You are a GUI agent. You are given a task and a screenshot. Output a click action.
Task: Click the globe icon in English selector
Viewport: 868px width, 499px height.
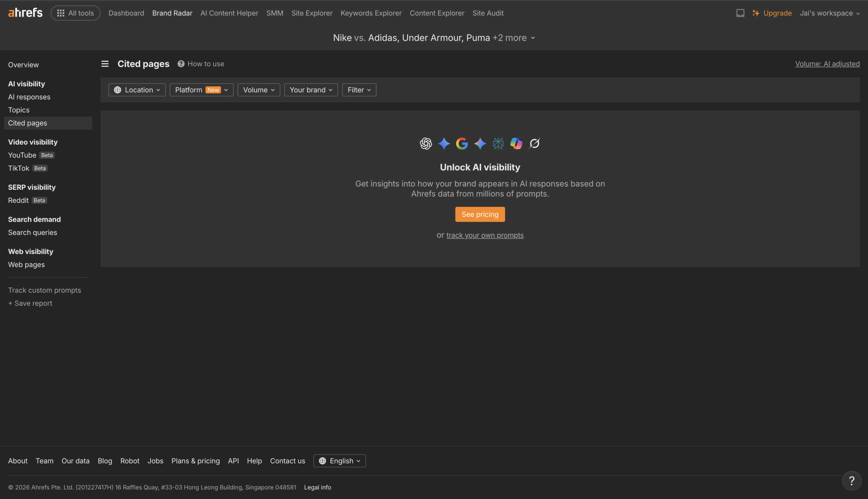322,461
